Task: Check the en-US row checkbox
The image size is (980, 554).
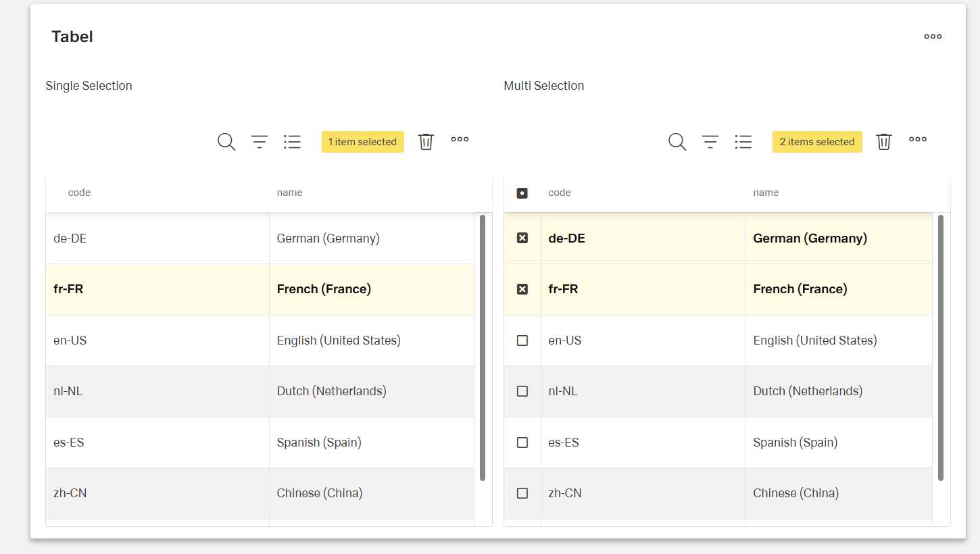Action: pos(522,341)
